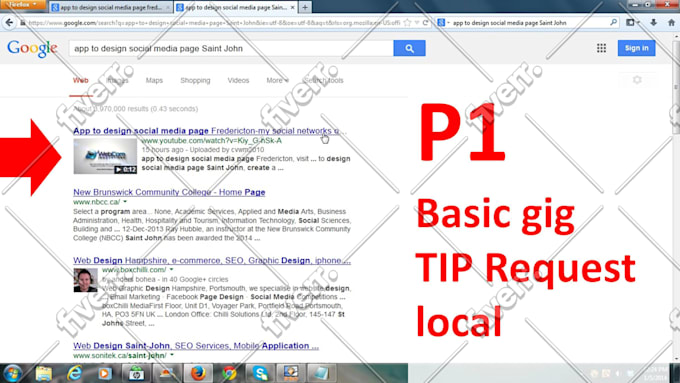Reload the page using the refresh icon
Image resolution: width=680 pixels, height=383 pixels.
425,23
